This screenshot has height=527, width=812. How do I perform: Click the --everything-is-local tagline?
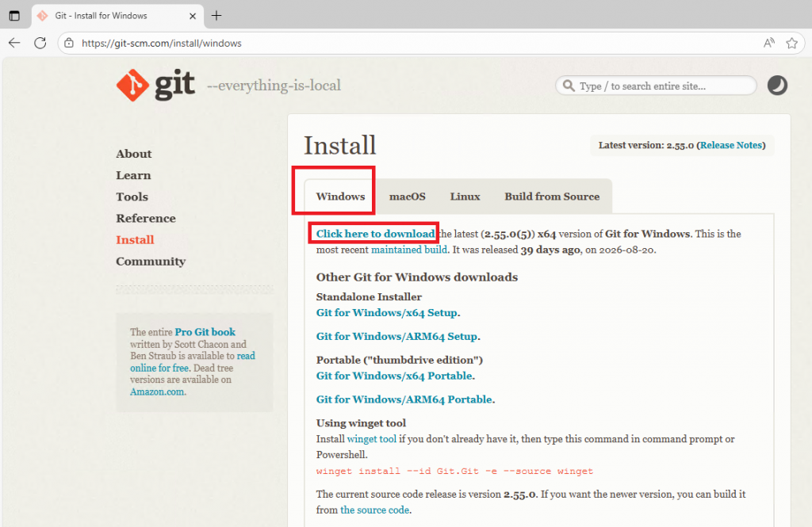[x=274, y=86]
